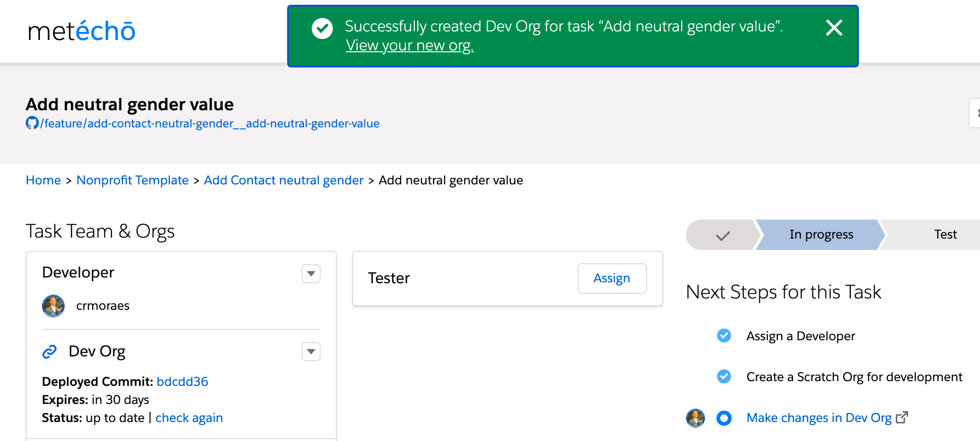
Task: Click completed checkmark path stage
Action: pos(722,235)
